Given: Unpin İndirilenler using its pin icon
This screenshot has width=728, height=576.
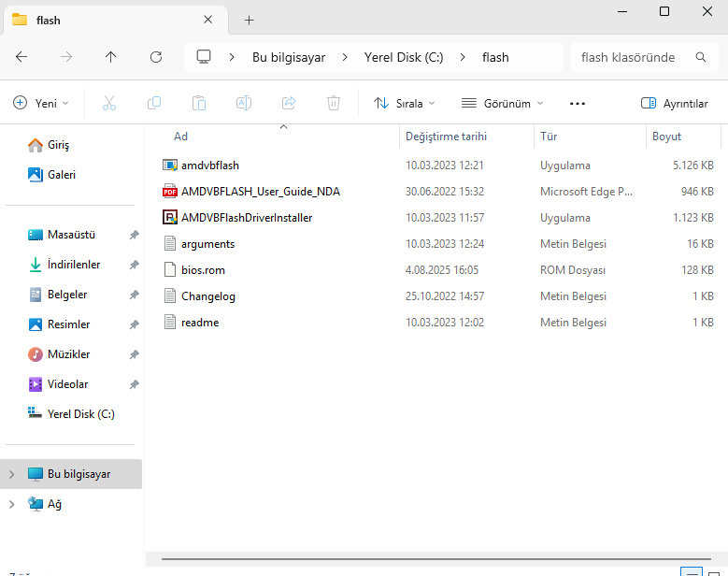Looking at the screenshot, I should [x=134, y=265].
